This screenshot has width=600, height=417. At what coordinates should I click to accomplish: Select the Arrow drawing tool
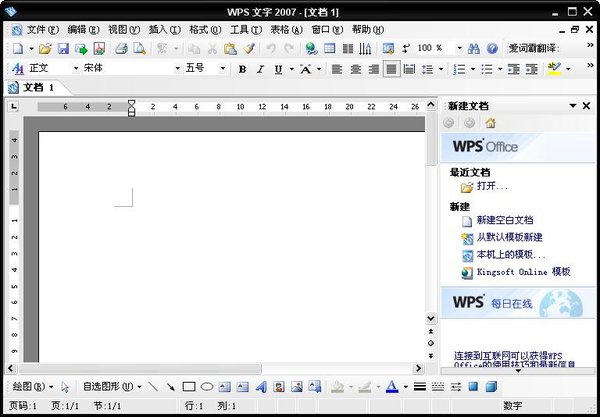pyautogui.click(x=171, y=387)
